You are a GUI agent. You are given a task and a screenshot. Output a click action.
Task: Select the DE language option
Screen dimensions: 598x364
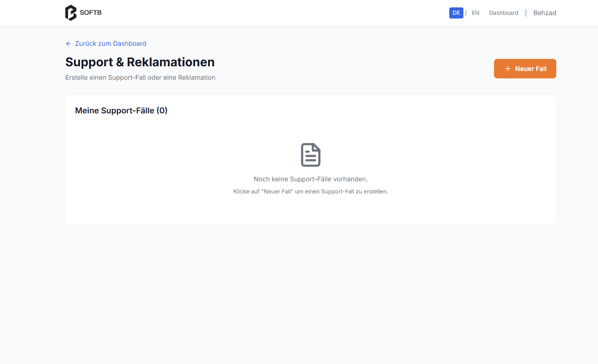[x=456, y=13]
